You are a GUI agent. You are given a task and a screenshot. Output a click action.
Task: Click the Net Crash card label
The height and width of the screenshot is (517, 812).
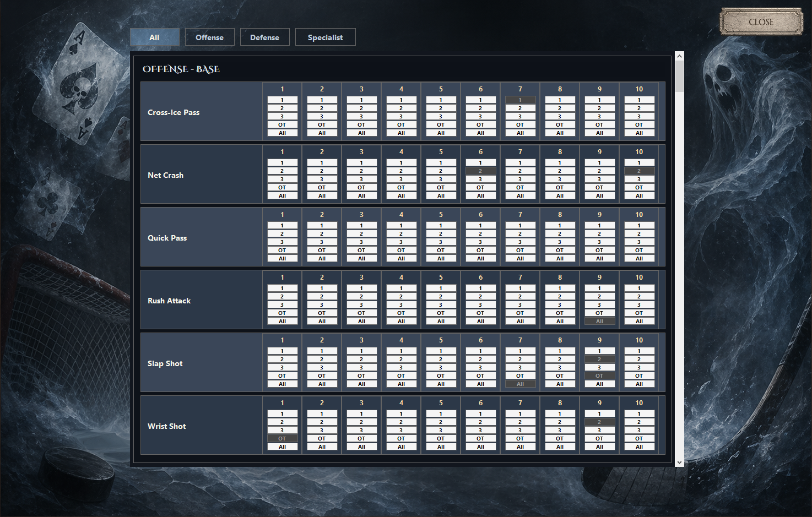point(165,175)
